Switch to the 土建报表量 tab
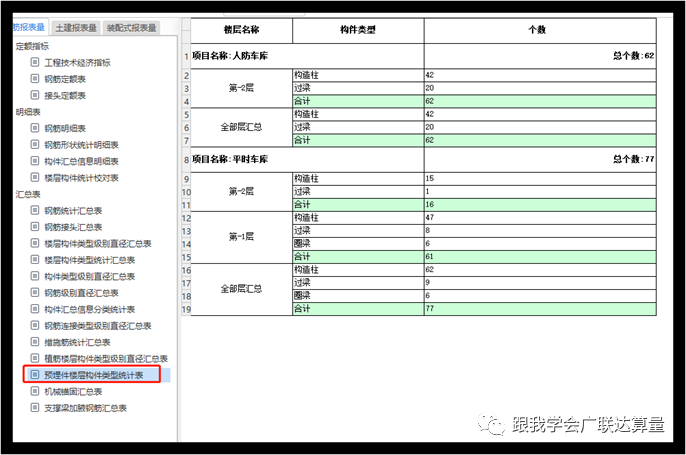 76,28
